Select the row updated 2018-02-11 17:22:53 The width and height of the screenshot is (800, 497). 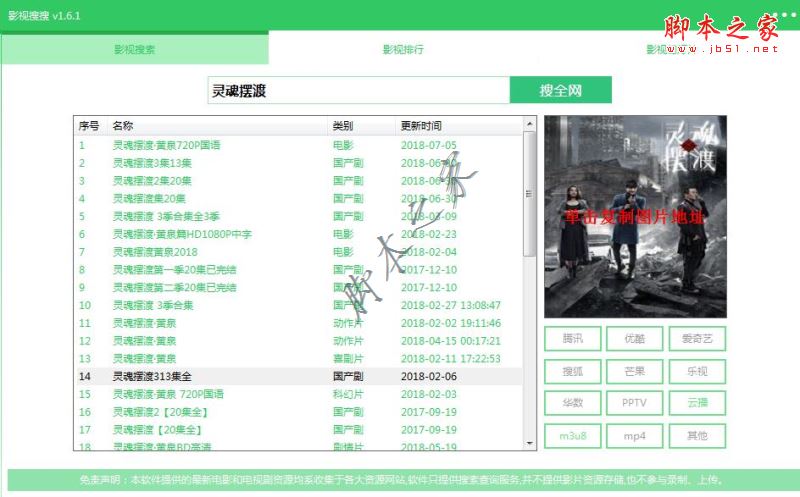tap(298, 359)
